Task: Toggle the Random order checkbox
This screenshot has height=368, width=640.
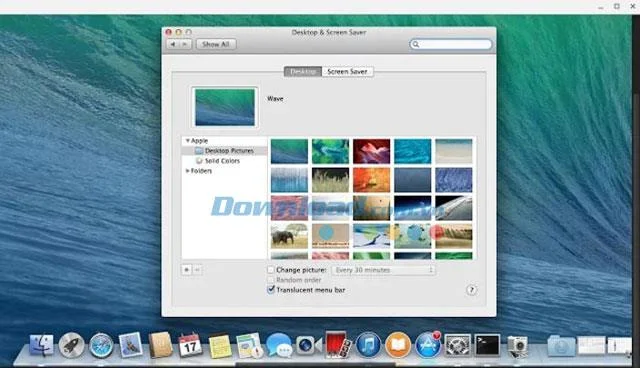Action: [271, 280]
